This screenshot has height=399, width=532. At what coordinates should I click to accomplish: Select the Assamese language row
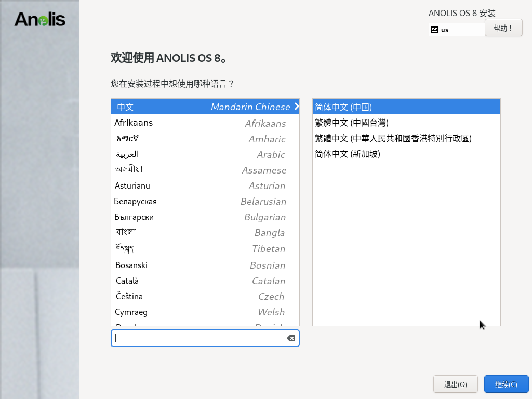[x=205, y=170]
